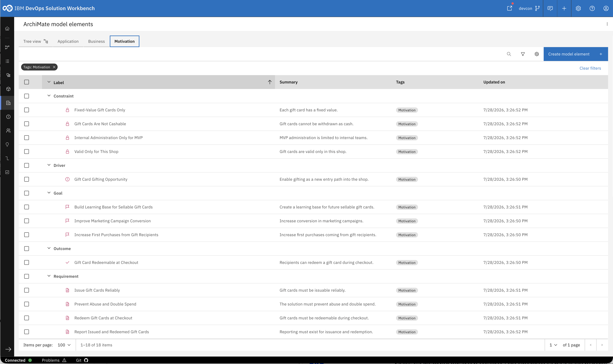
Task: Open the checklist icon in sidebar
Action: [x=7, y=172]
